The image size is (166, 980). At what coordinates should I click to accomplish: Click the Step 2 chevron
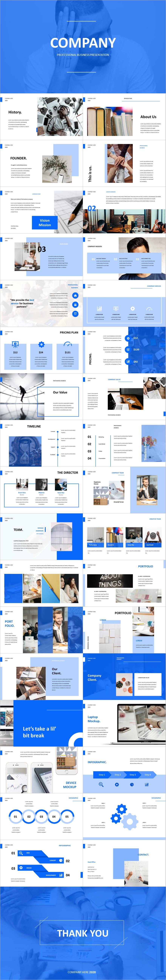click(x=118, y=774)
